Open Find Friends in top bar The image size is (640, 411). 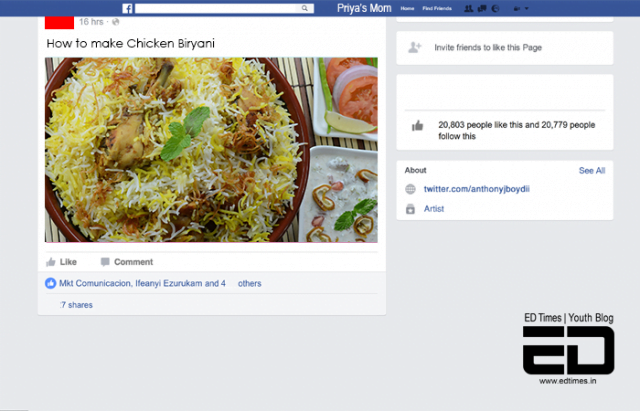click(x=437, y=8)
